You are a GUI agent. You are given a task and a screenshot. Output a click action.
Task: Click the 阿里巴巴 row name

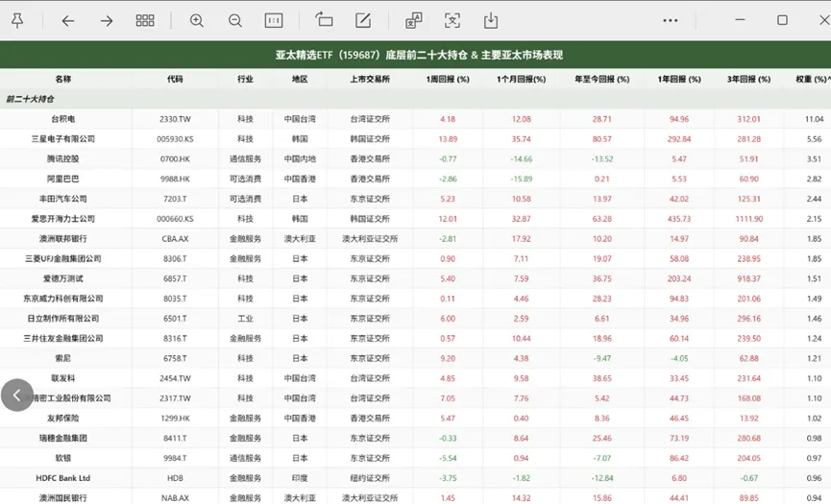[x=63, y=179]
